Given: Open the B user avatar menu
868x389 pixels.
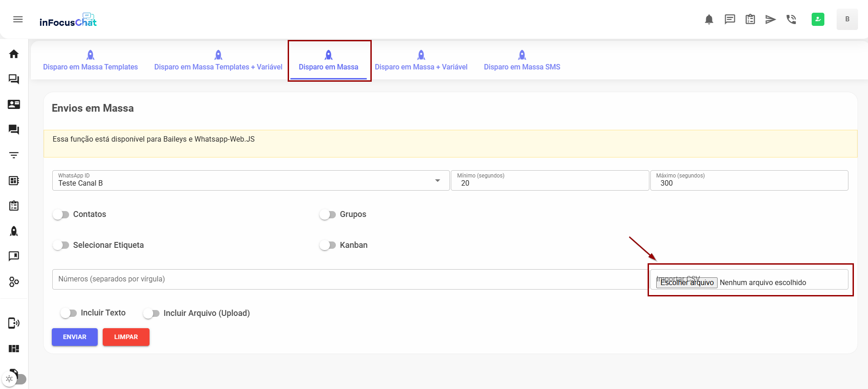Looking at the screenshot, I should click(847, 20).
